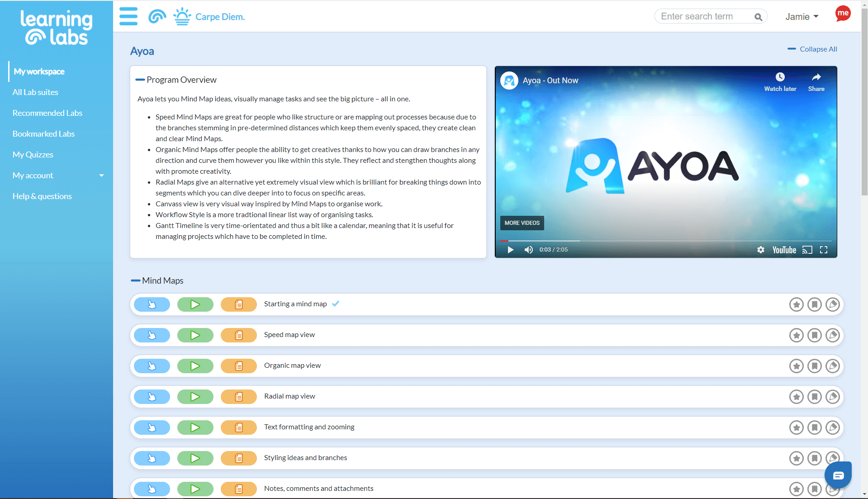Open orange document button for Speed map view
The height and width of the screenshot is (499, 868).
coord(239,335)
